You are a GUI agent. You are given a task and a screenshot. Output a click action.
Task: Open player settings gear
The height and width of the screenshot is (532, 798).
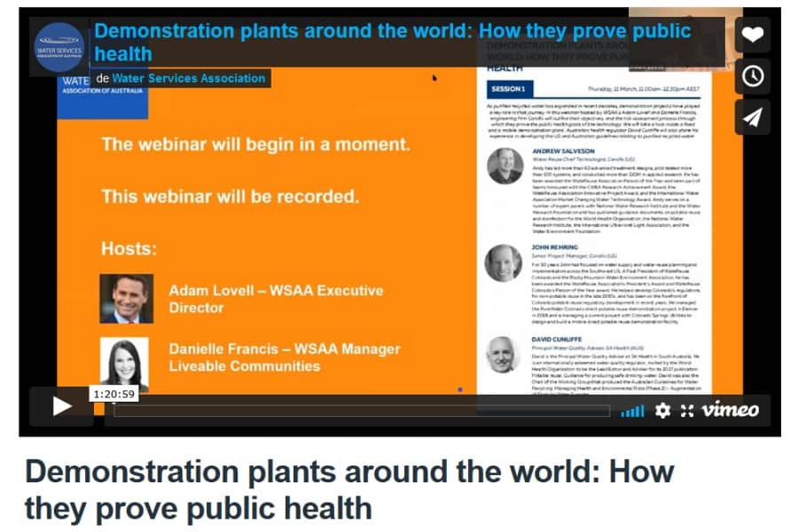[x=662, y=411]
